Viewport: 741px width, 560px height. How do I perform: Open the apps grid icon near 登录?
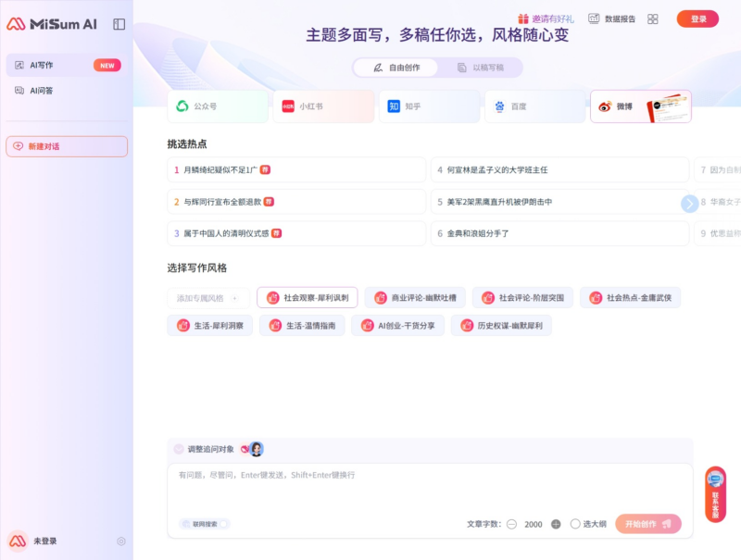tap(652, 19)
